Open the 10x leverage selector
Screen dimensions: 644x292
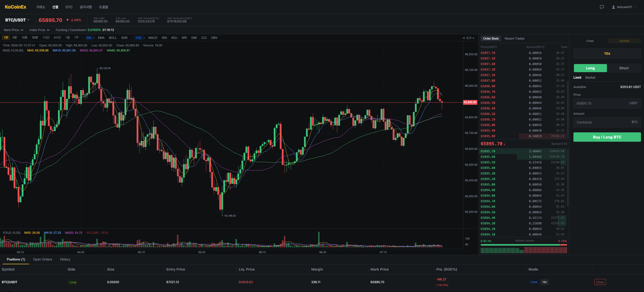(607, 53)
